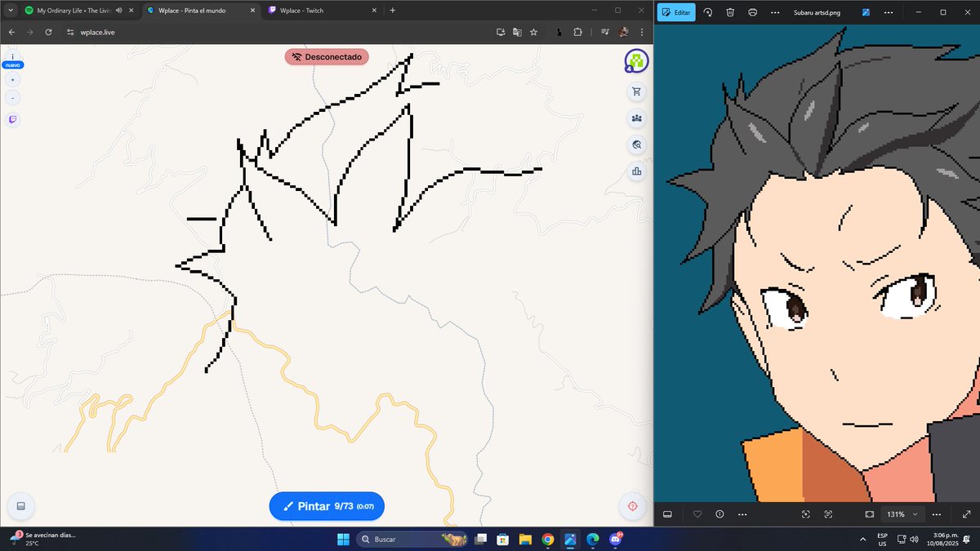Image resolution: width=980 pixels, height=551 pixels.
Task: Zoom out the Wplace map
Action: click(x=13, y=98)
